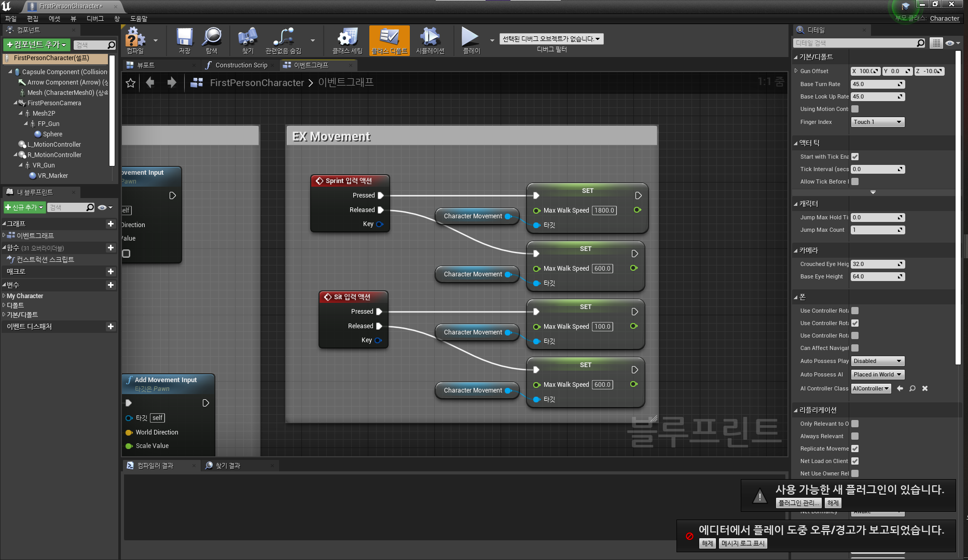968x560 pixels.
Task: Open 클래스 세팅 toolbar icon
Action: [348, 40]
